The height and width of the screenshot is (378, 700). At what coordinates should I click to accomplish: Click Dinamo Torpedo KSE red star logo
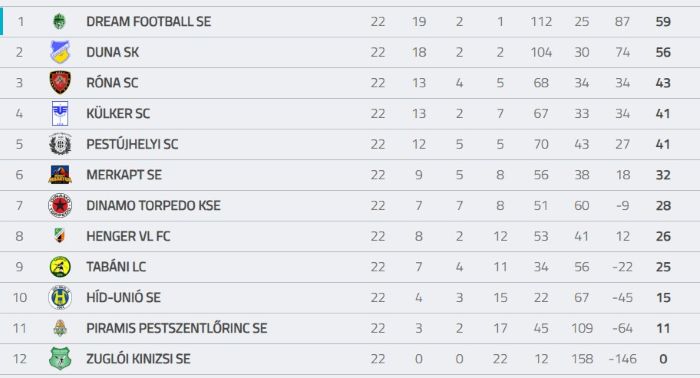click(60, 205)
